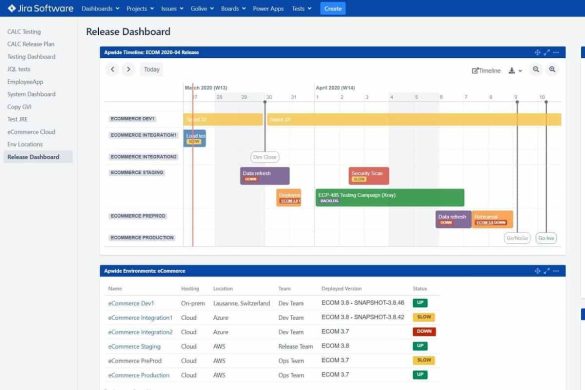Image resolution: width=585 pixels, height=390 pixels.
Task: Open Data refresh event in PreProd row
Action: (x=453, y=219)
